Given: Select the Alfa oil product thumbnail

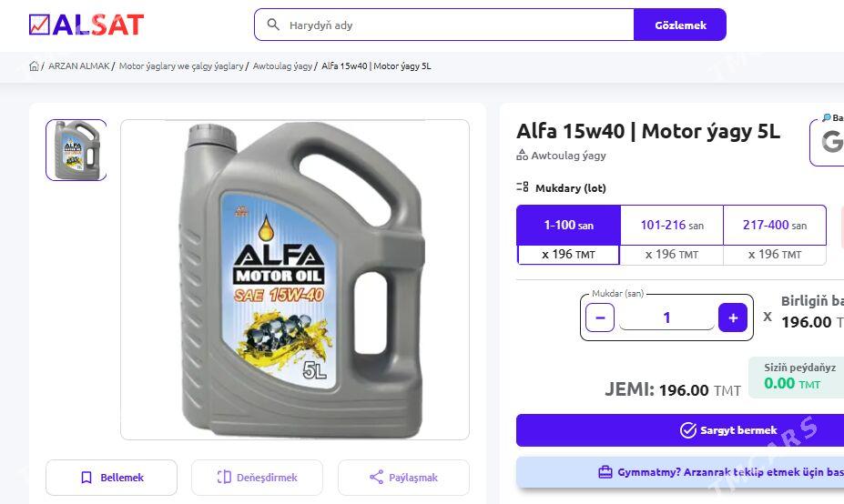Looking at the screenshot, I should [76, 150].
